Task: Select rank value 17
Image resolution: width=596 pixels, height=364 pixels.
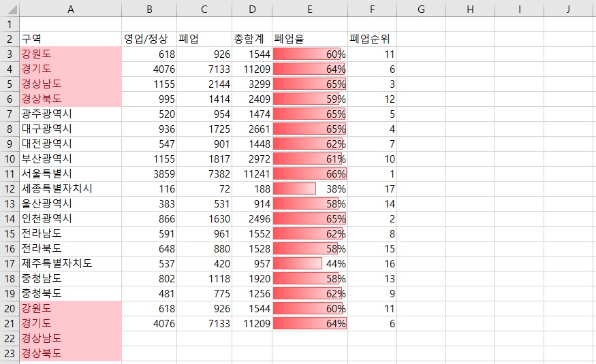Action: tap(372, 188)
